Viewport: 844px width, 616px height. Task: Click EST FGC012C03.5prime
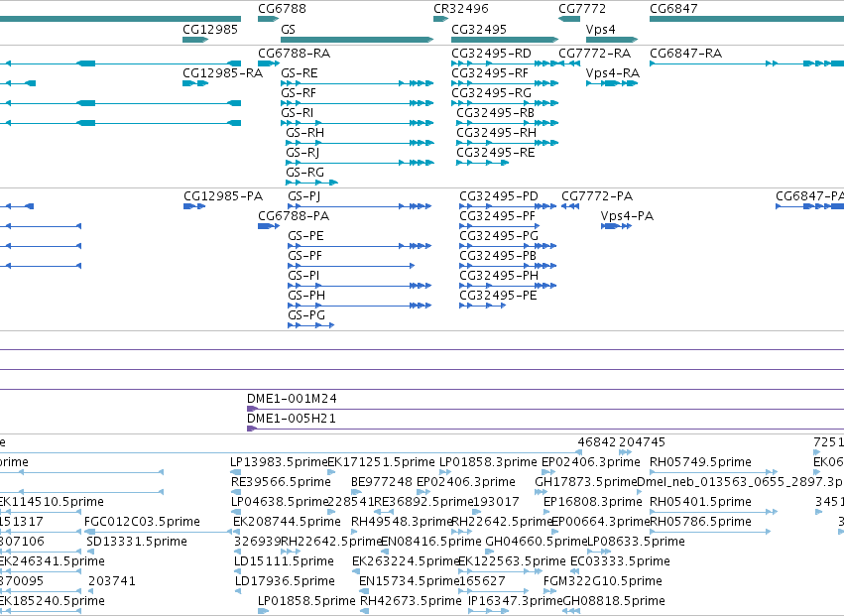(158, 532)
